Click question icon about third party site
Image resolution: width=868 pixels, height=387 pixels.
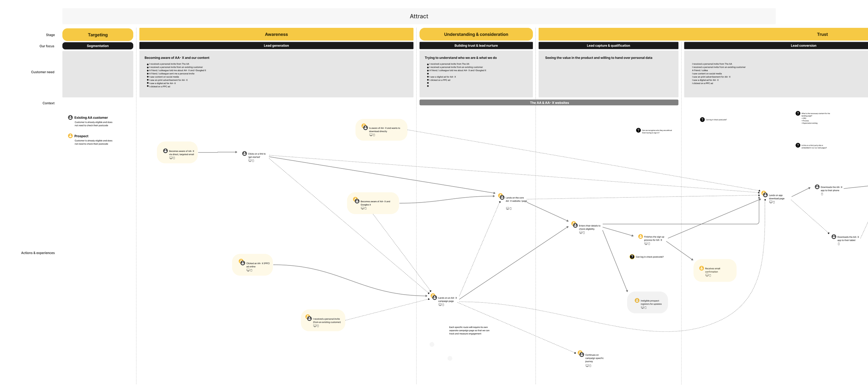(x=798, y=145)
